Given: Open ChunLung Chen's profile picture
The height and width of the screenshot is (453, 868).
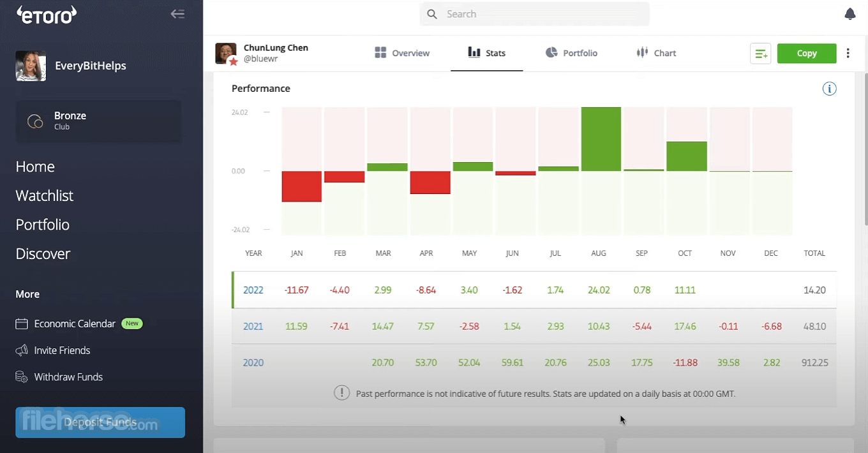Looking at the screenshot, I should point(226,54).
